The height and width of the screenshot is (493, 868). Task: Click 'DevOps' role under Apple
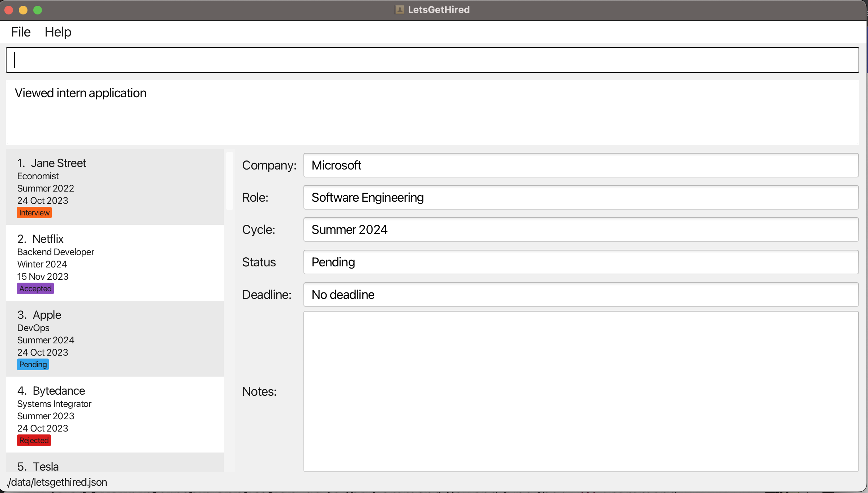coord(33,328)
